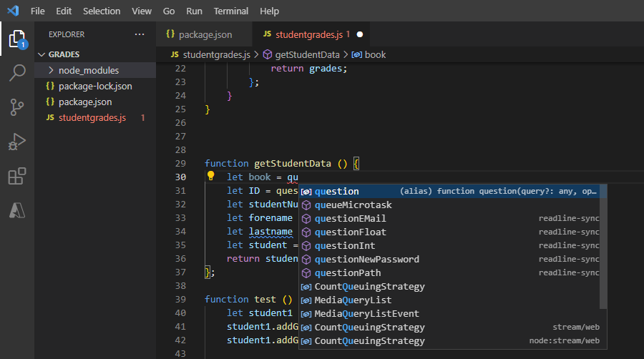This screenshot has width=644, height=359.
Task: Choose queueMicrotask from the suggestions
Action: pyautogui.click(x=353, y=205)
